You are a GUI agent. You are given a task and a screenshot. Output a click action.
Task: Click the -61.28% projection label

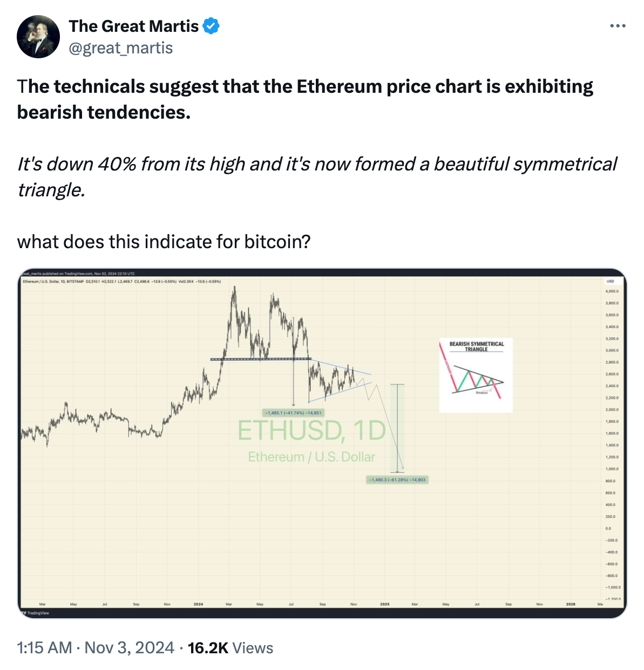397,480
